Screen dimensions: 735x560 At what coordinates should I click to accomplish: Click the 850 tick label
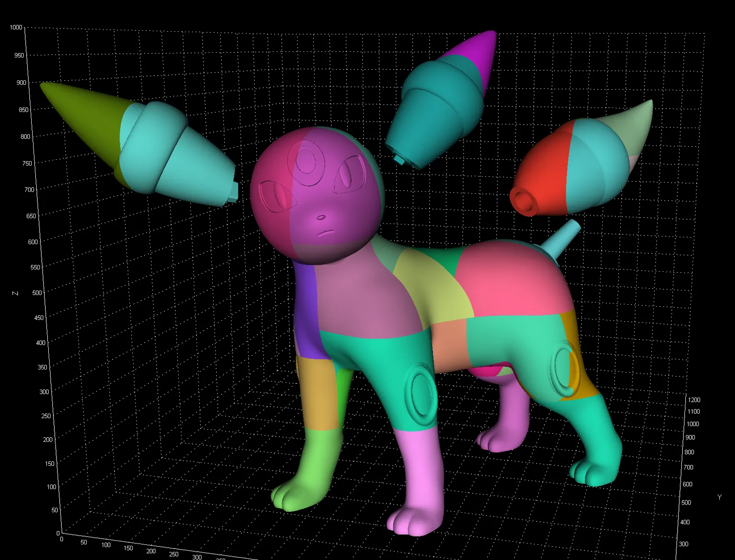tap(23, 110)
